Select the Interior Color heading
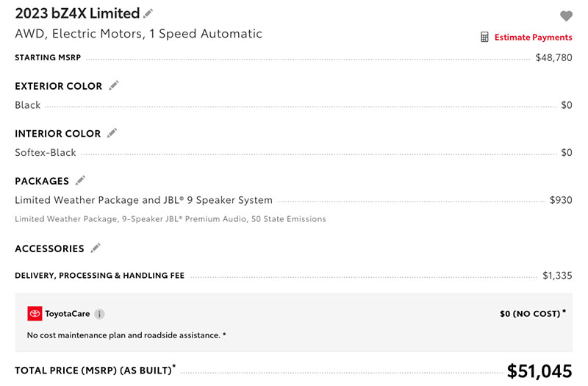588x386 pixels. (x=58, y=134)
